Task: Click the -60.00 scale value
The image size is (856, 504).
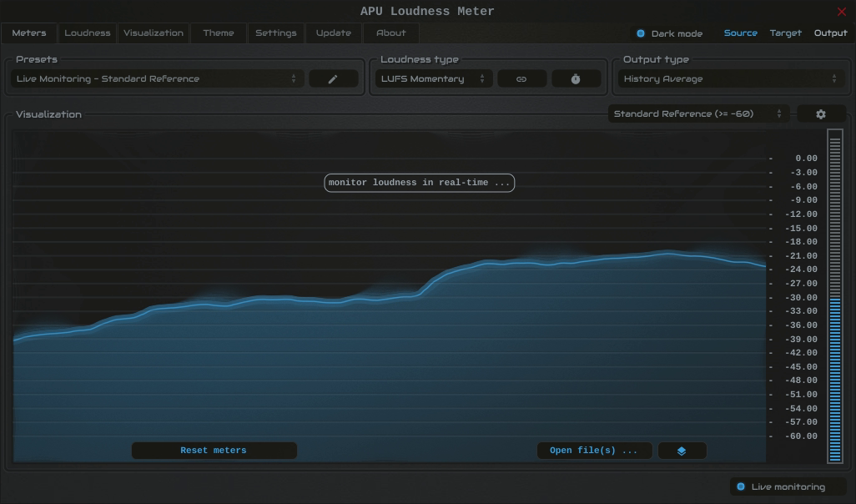Action: (802, 436)
